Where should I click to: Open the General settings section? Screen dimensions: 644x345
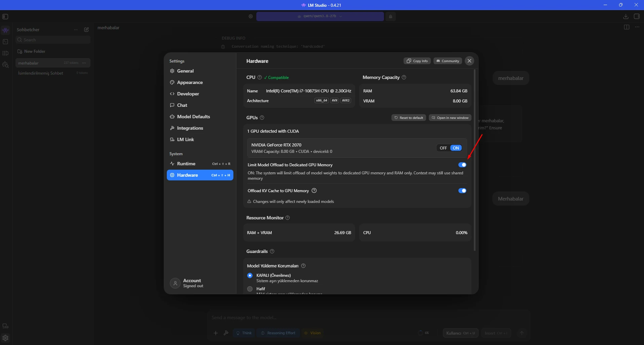[200, 71]
